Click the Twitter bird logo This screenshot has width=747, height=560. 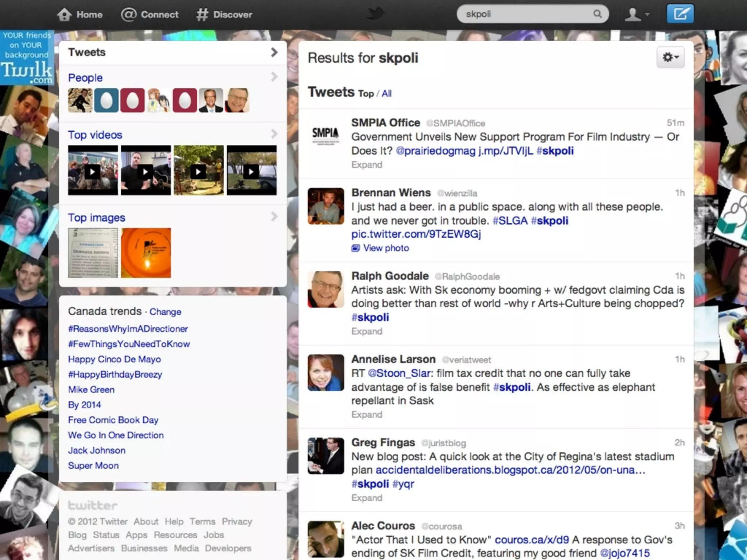(376, 14)
